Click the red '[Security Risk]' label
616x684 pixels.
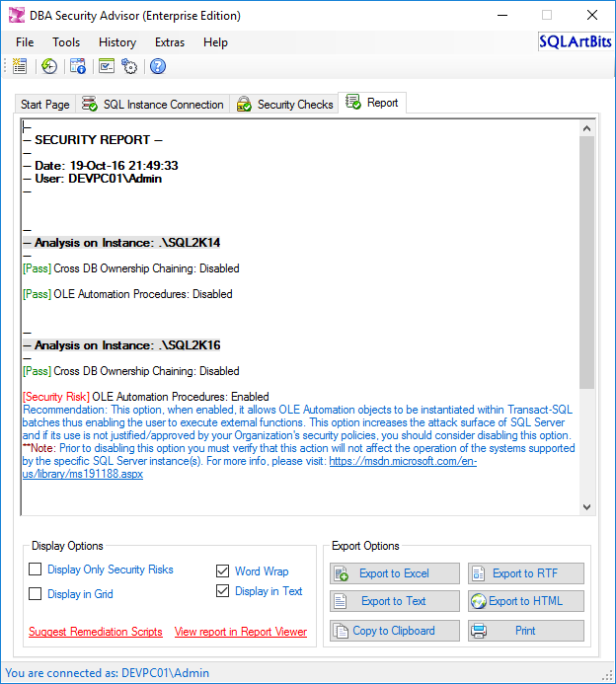coord(56,397)
